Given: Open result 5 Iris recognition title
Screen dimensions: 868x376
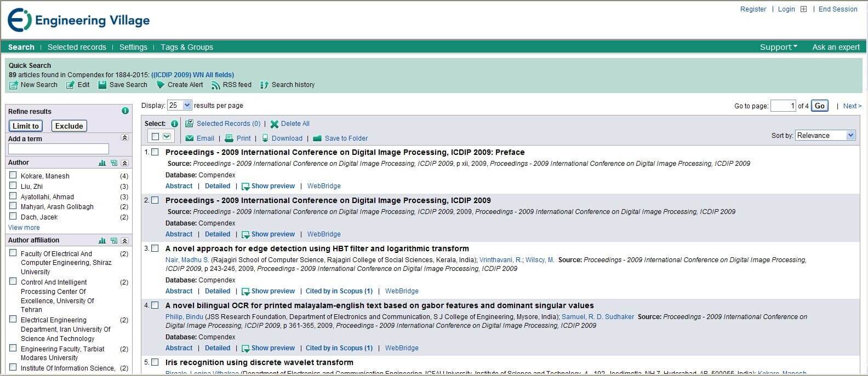Looking at the screenshot, I should pos(259,362).
